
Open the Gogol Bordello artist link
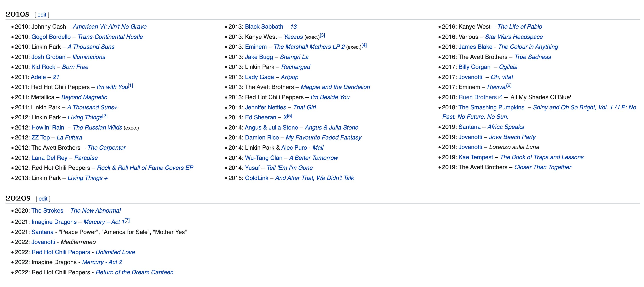pos(51,37)
